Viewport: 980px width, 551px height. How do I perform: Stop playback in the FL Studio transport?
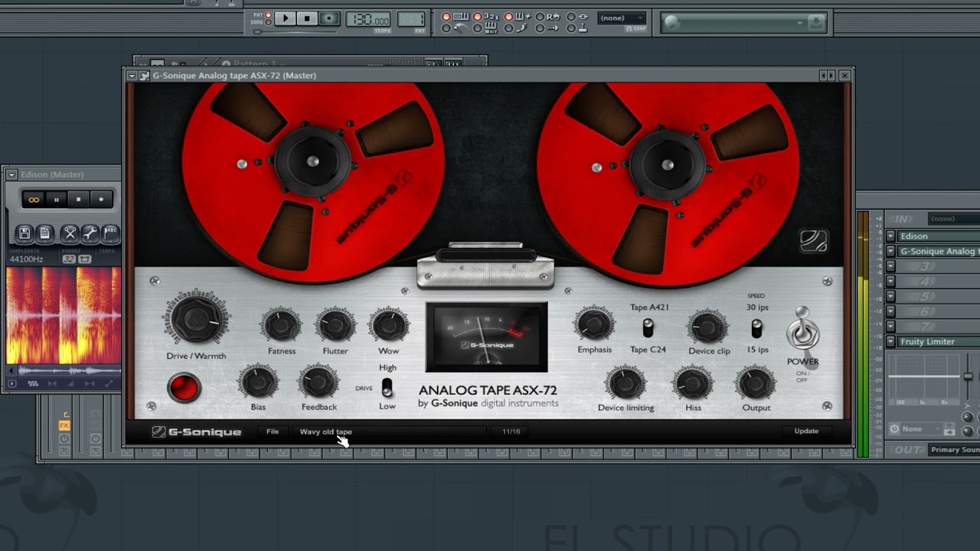click(307, 18)
